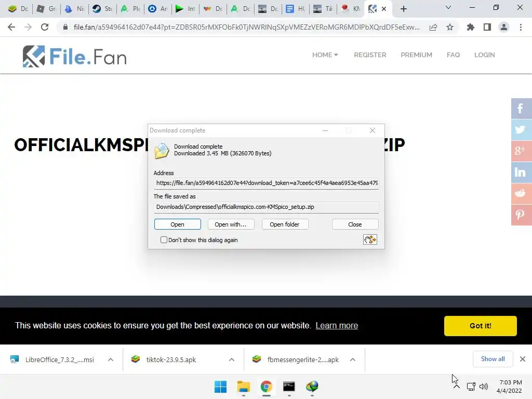532x399 pixels.
Task: Click the network icon in system tray
Action: pos(471,387)
